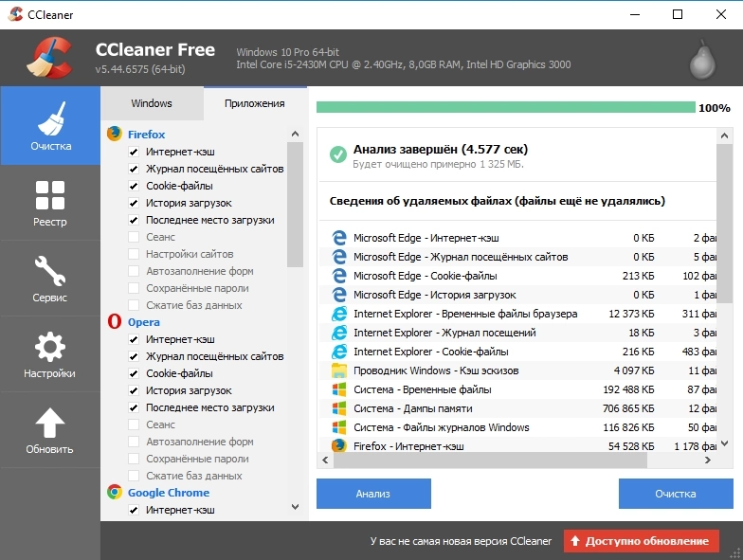Viewport: 743px width, 560px height.
Task: Open the Сервис tools section
Action: pos(50,279)
